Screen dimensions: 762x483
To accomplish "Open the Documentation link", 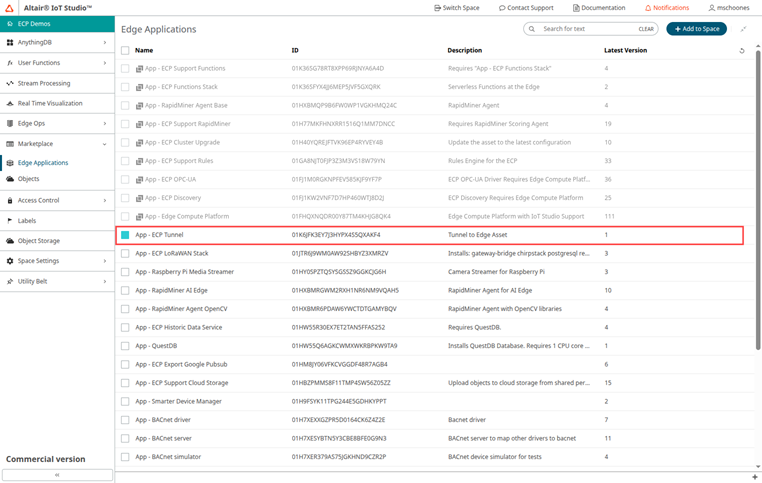I will pyautogui.click(x=599, y=8).
